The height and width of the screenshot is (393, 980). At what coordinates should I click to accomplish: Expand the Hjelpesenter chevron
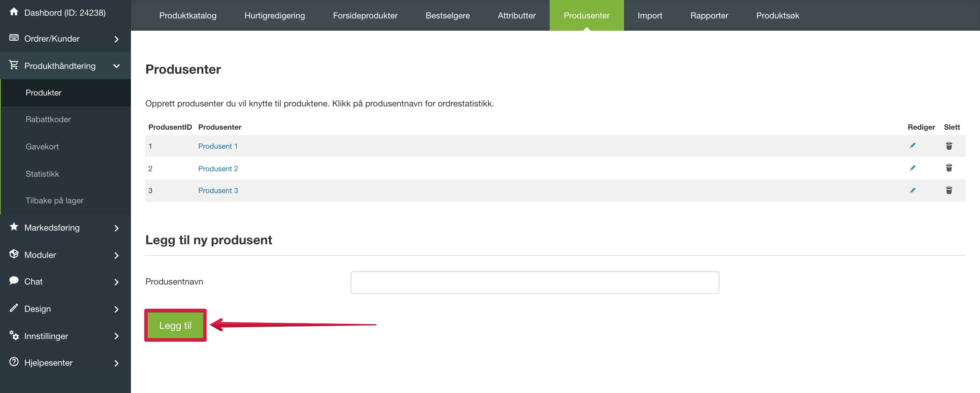[116, 363]
